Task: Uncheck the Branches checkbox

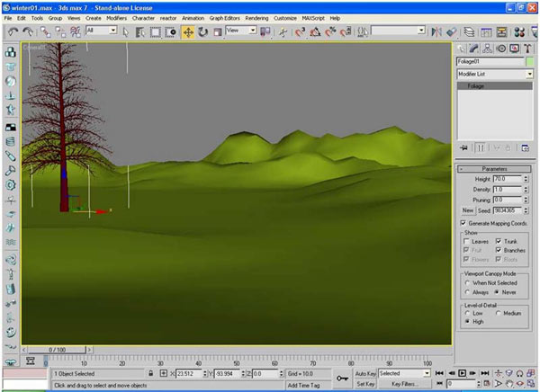Action: coord(499,250)
